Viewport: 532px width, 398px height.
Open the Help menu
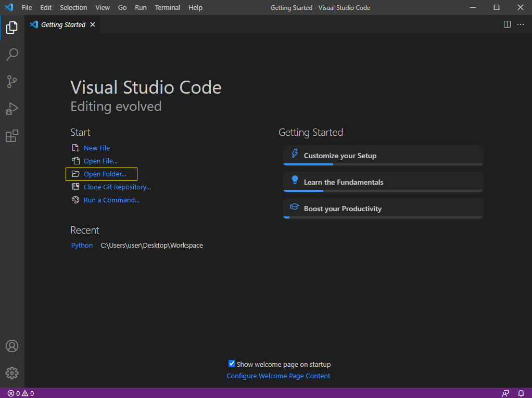195,7
